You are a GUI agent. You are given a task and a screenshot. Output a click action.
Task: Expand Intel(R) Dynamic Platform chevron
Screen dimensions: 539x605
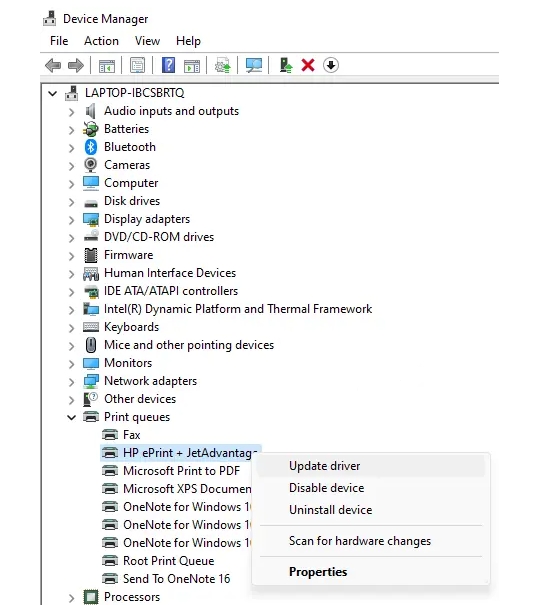(71, 310)
